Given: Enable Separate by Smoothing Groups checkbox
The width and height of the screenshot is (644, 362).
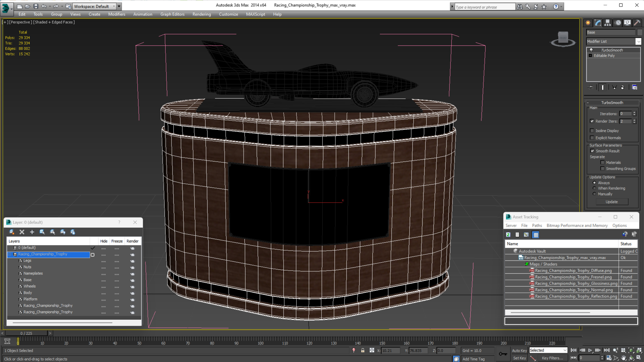Looking at the screenshot, I should (x=602, y=168).
